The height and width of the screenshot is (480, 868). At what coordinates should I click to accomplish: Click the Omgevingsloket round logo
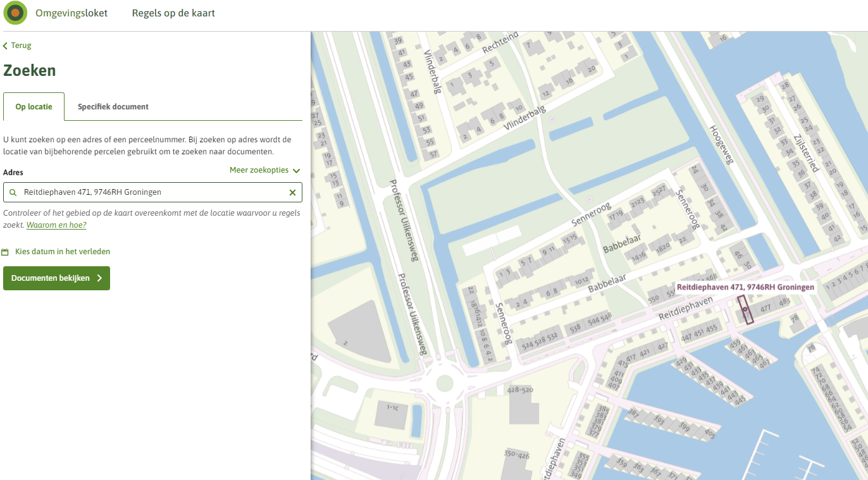click(x=15, y=13)
